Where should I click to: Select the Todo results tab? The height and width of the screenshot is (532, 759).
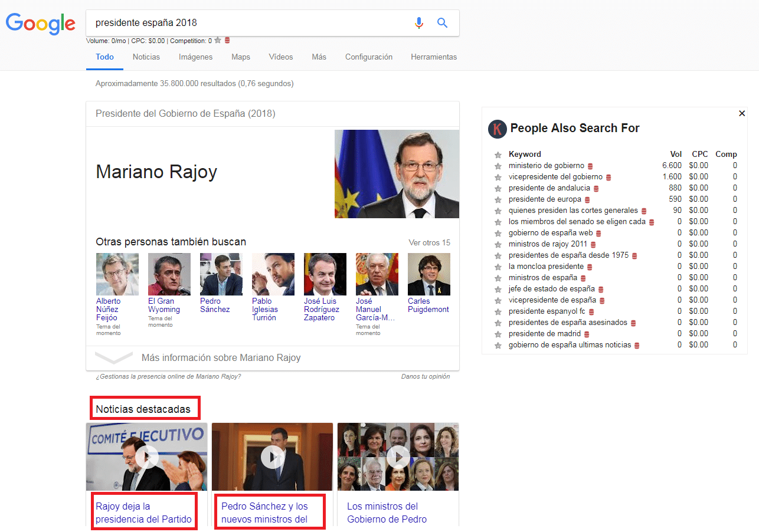(x=105, y=57)
